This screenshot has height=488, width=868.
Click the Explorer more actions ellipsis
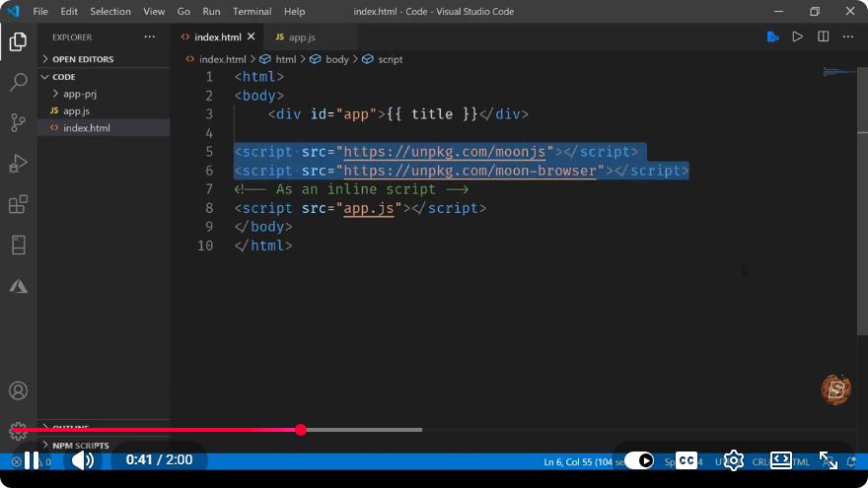pyautogui.click(x=150, y=37)
